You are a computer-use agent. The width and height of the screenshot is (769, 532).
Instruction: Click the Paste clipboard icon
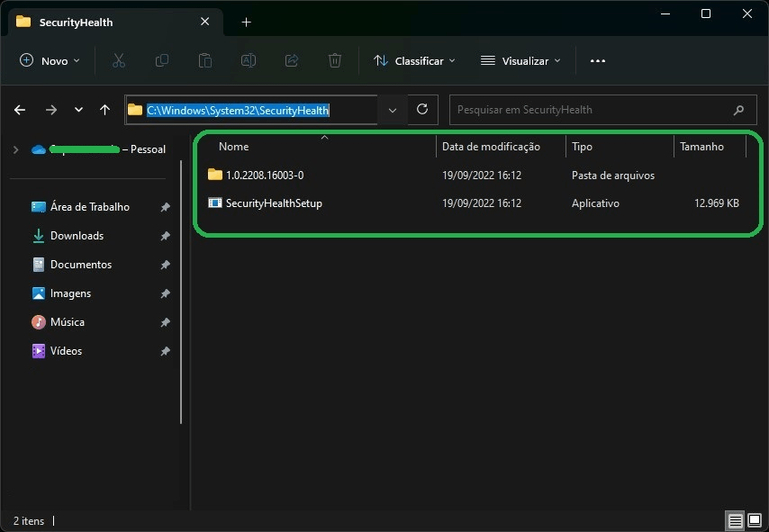click(x=205, y=61)
